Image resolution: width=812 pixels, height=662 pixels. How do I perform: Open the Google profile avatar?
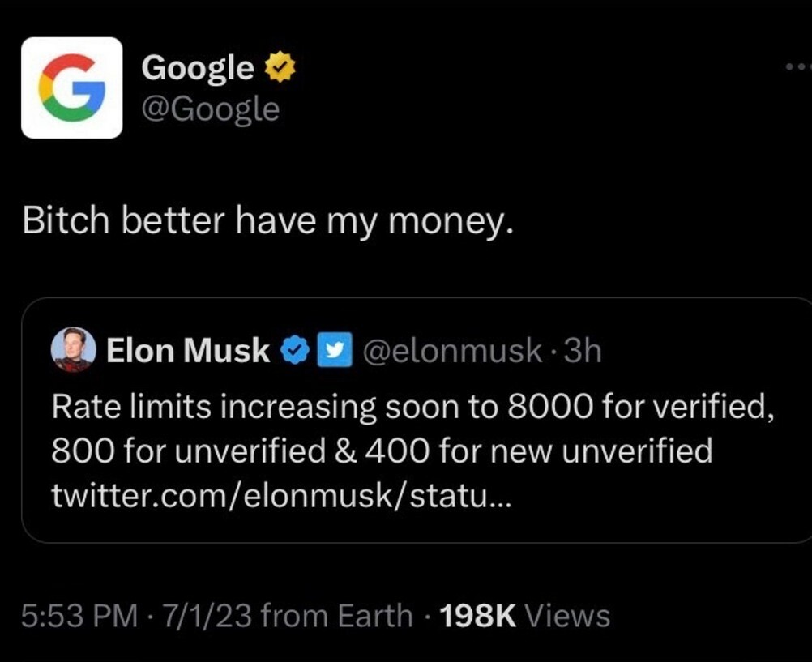(x=72, y=88)
